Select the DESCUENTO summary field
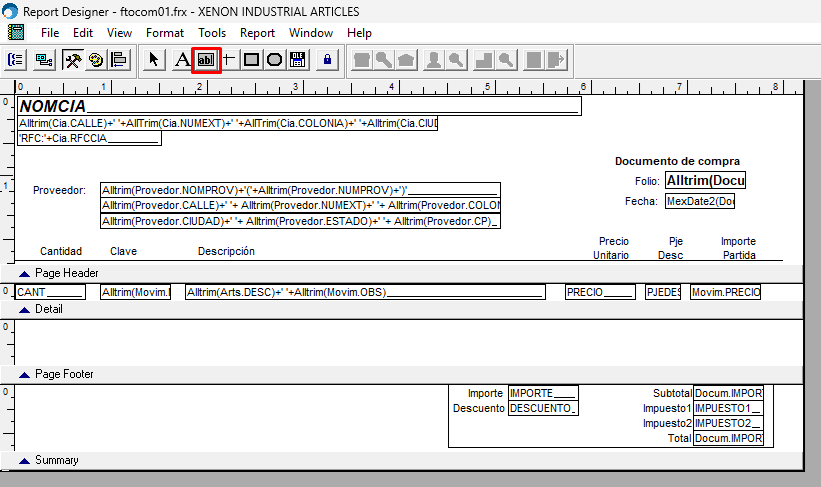Screen dimensions: 821x487 coord(543,408)
